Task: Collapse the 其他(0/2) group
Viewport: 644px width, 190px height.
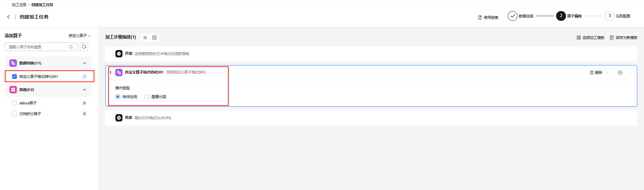Action: pyautogui.click(x=84, y=90)
